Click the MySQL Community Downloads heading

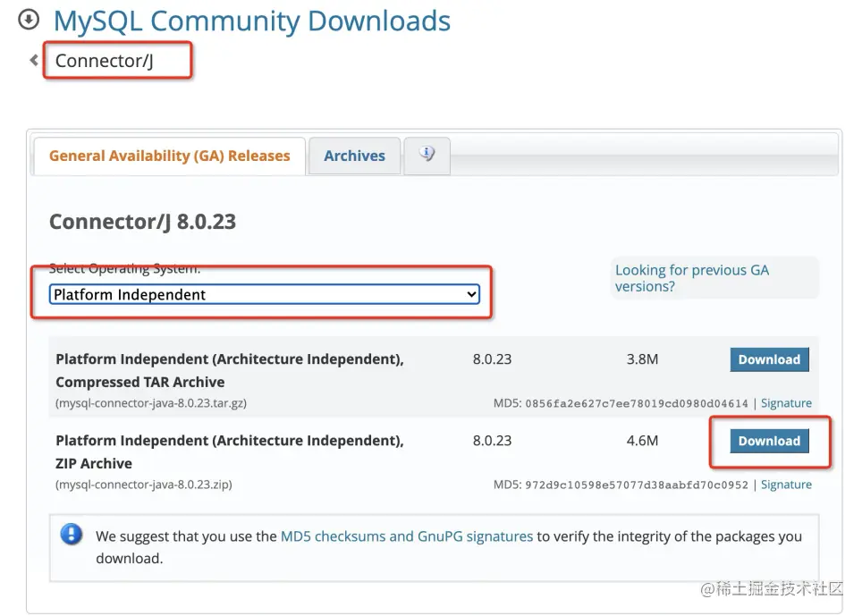pyautogui.click(x=252, y=21)
